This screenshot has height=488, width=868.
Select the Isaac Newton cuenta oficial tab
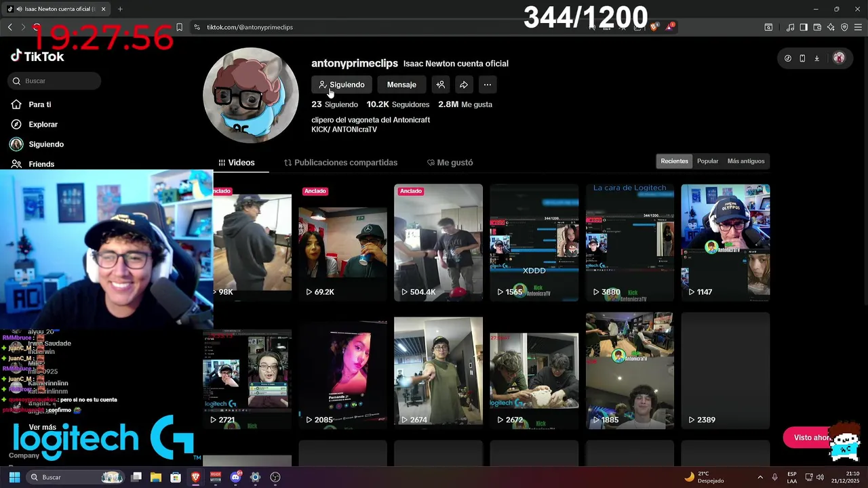pos(56,9)
